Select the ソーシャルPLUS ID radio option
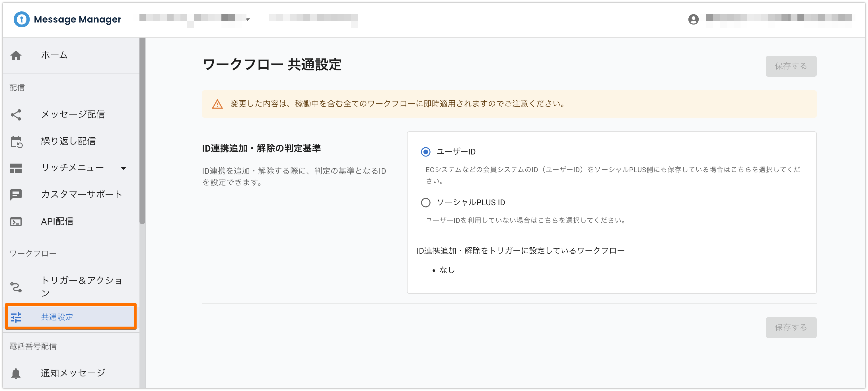868x391 pixels. pos(425,202)
